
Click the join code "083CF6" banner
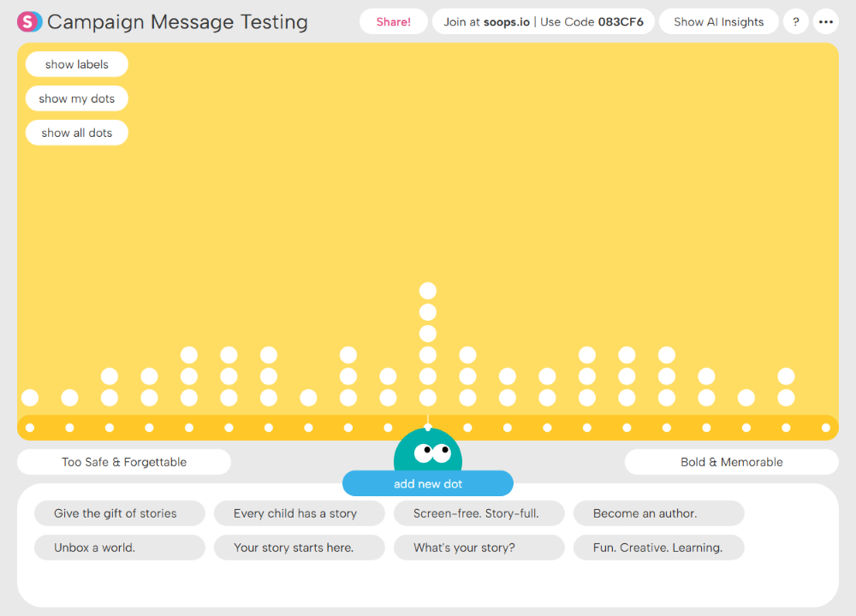[544, 21]
